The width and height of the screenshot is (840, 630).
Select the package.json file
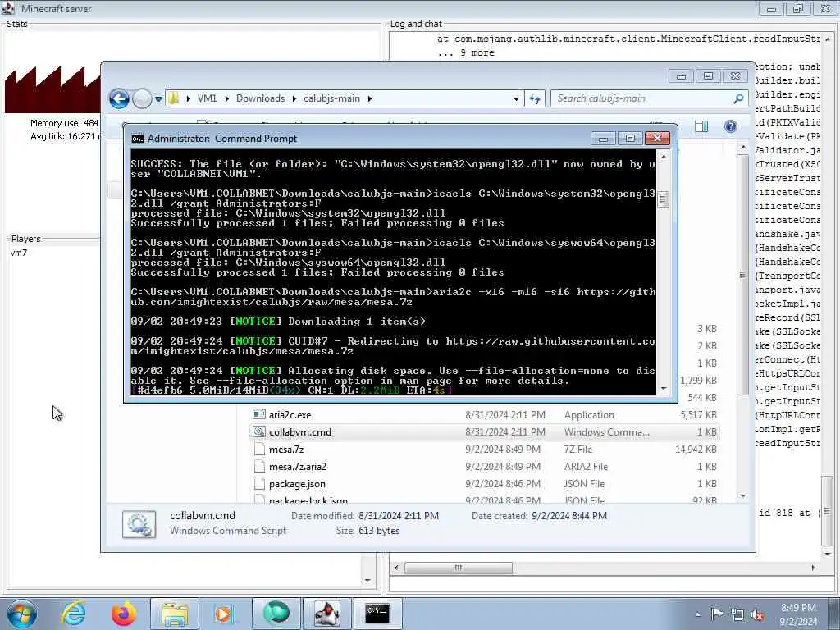(x=297, y=484)
